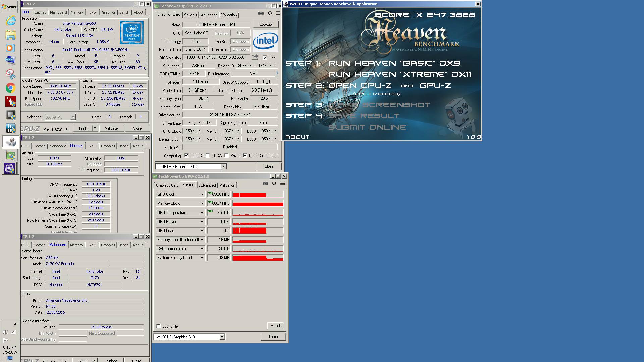Enable the Log to file checkbox

(x=159, y=326)
